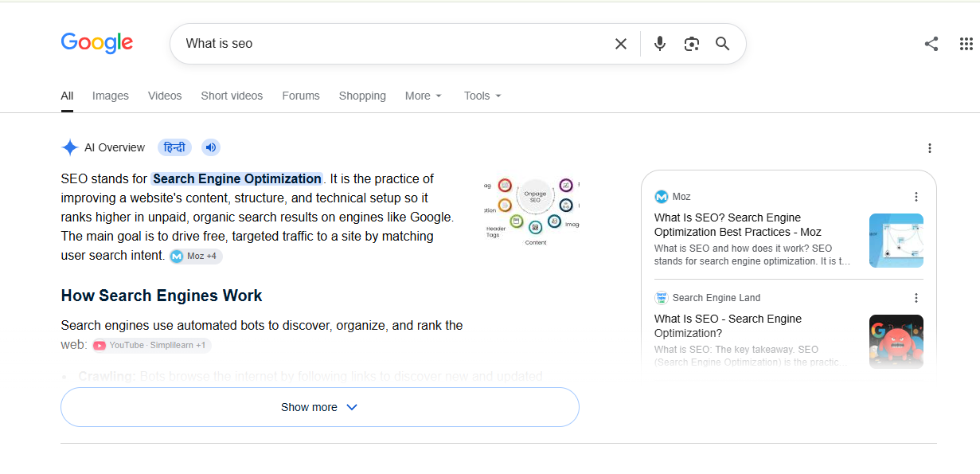The height and width of the screenshot is (474, 980).
Task: Open three-dot menu on the Moz card
Action: tap(916, 197)
